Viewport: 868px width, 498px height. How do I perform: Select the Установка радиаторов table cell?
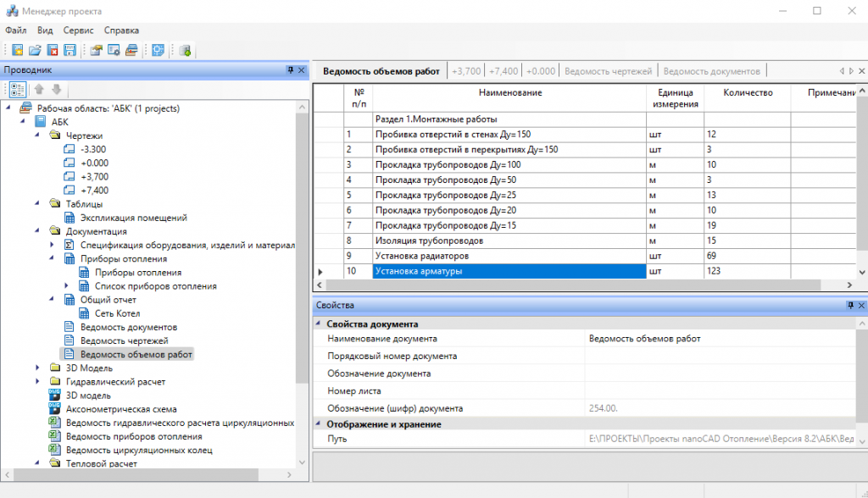(x=509, y=256)
